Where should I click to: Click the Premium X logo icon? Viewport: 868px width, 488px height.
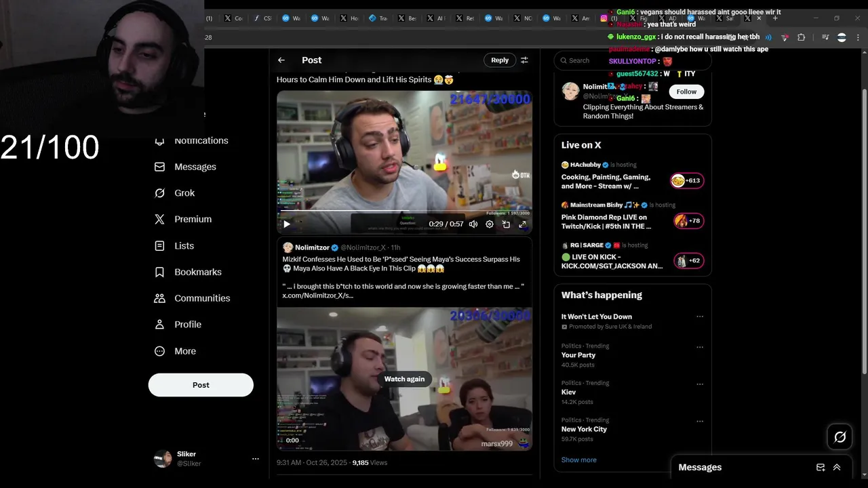[x=159, y=220]
